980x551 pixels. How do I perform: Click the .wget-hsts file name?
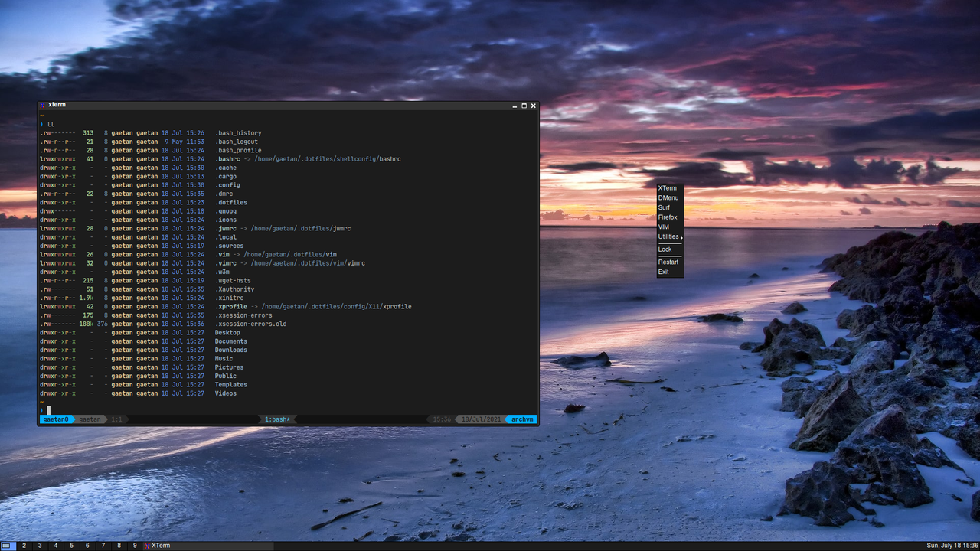point(233,281)
